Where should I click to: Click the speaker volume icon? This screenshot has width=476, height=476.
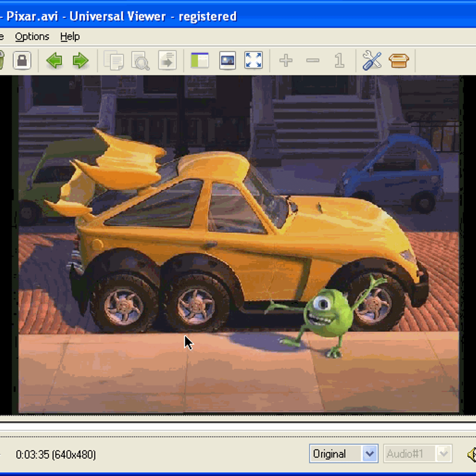coord(472,455)
